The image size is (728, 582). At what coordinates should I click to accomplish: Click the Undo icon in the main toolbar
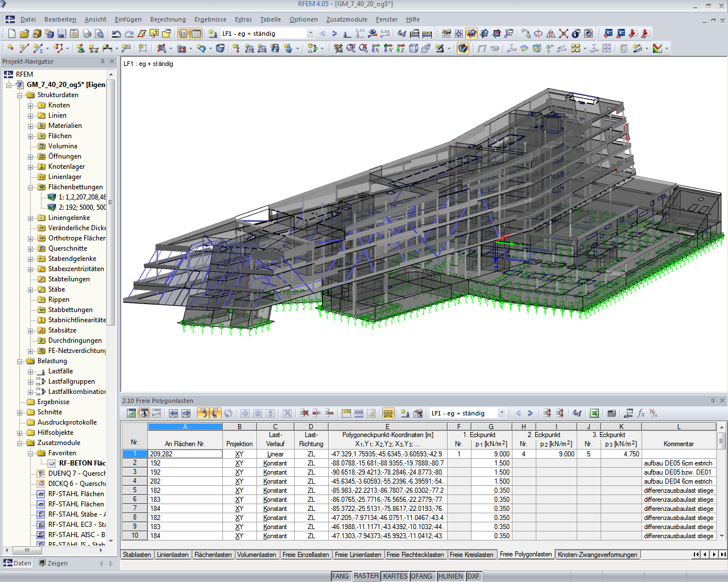pos(117,33)
